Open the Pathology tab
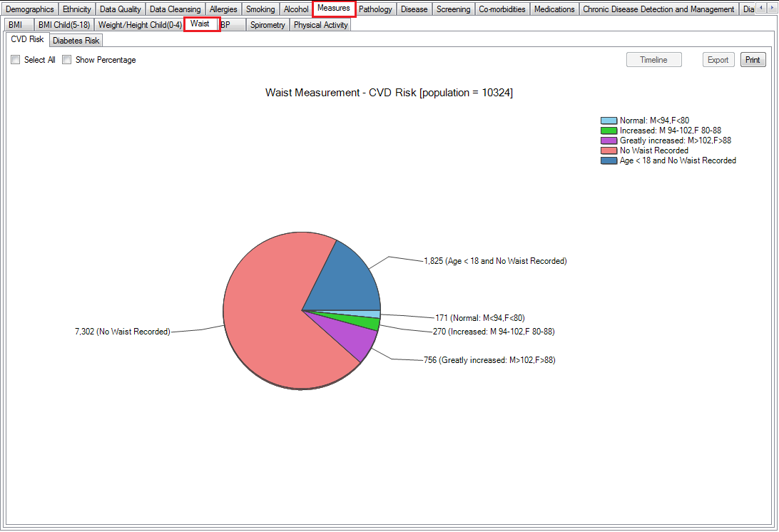Screen dimensions: 779x532 point(375,9)
